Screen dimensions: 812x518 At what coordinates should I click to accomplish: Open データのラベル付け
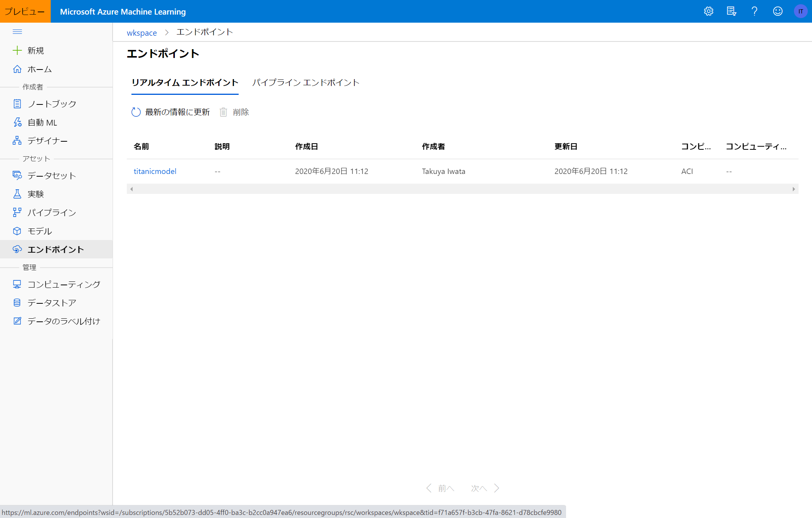[63, 321]
